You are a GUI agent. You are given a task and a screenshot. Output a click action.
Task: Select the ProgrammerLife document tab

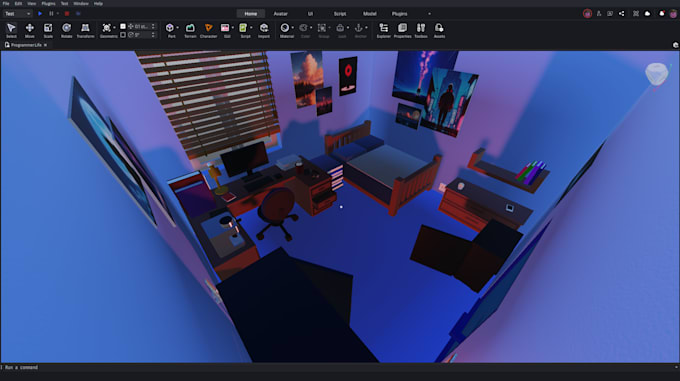click(x=26, y=45)
